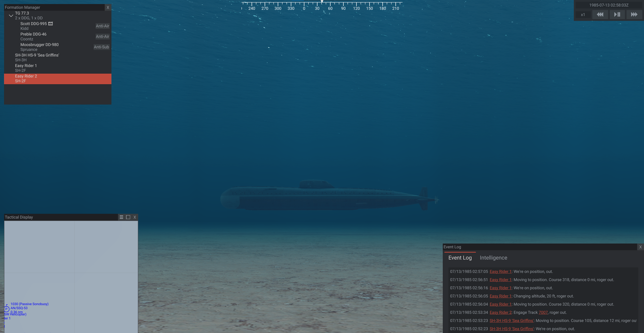Select SH-3H HS-9 'Sea Griffins' unit

coord(58,58)
